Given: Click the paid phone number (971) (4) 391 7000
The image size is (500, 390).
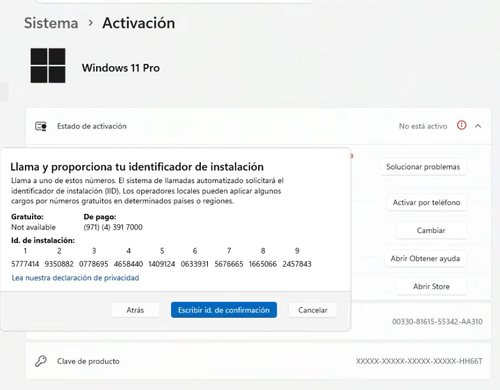Looking at the screenshot, I should (x=113, y=227).
